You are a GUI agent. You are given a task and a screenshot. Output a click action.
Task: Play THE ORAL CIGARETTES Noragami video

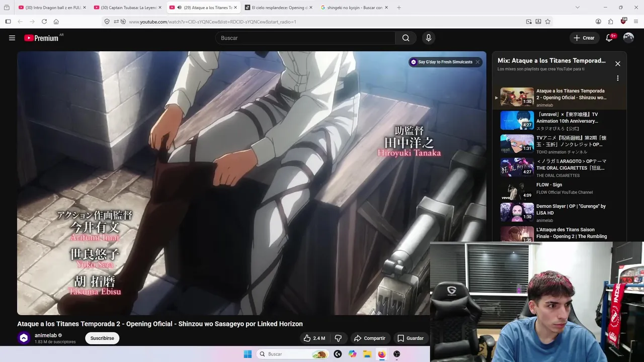(558, 167)
